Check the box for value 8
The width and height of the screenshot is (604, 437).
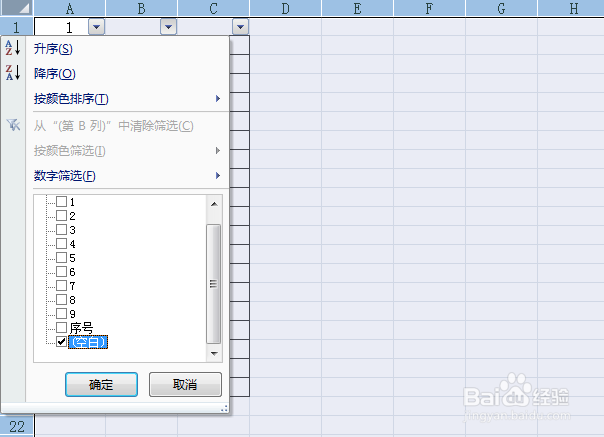(x=62, y=299)
